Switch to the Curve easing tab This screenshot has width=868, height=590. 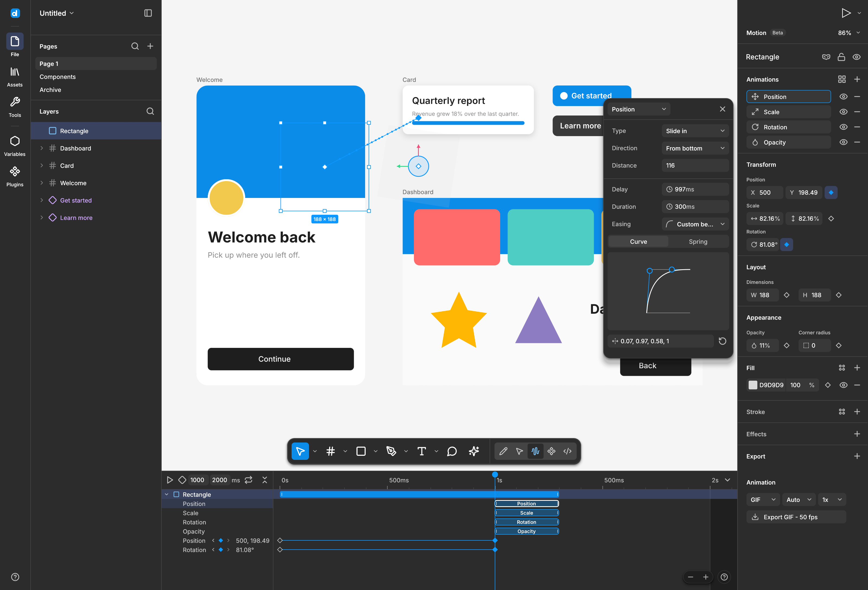point(638,242)
